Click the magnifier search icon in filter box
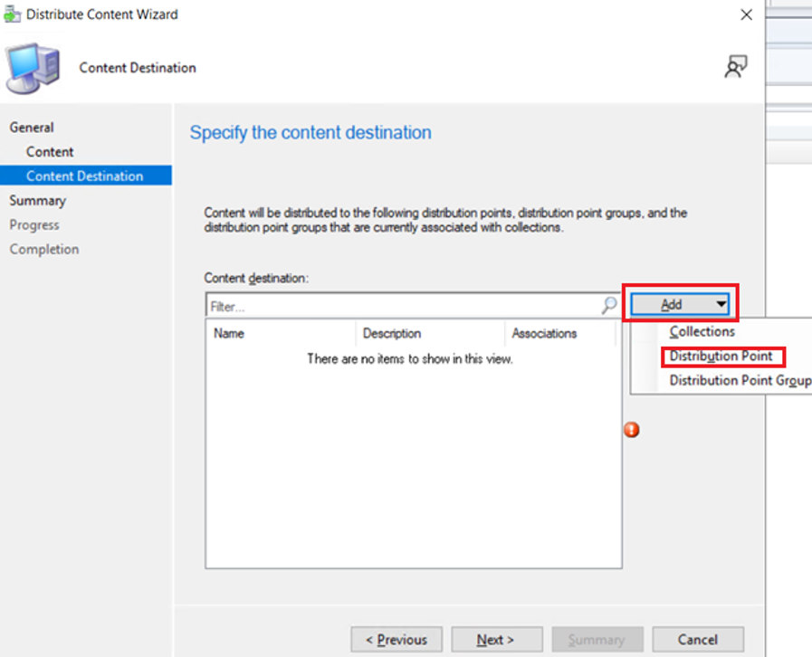The height and width of the screenshot is (657, 812). click(x=609, y=305)
